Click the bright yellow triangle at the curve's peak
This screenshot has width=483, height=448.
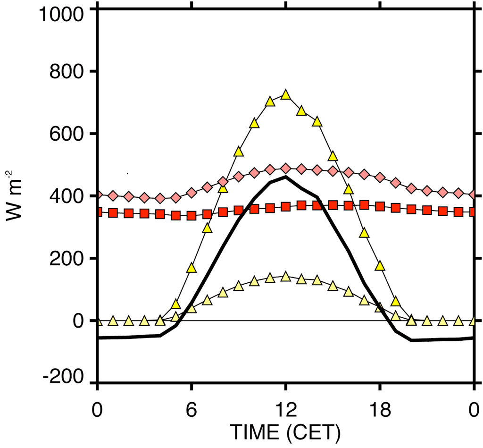point(285,94)
